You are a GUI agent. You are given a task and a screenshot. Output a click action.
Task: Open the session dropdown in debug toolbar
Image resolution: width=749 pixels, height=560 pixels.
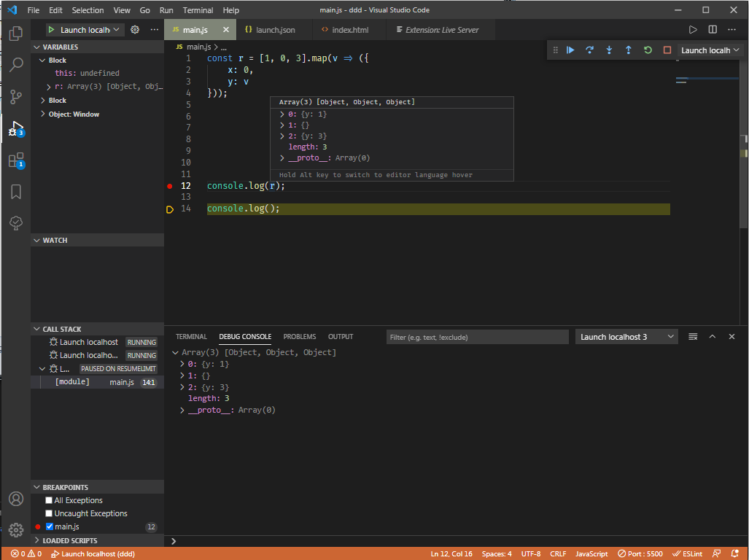point(710,50)
